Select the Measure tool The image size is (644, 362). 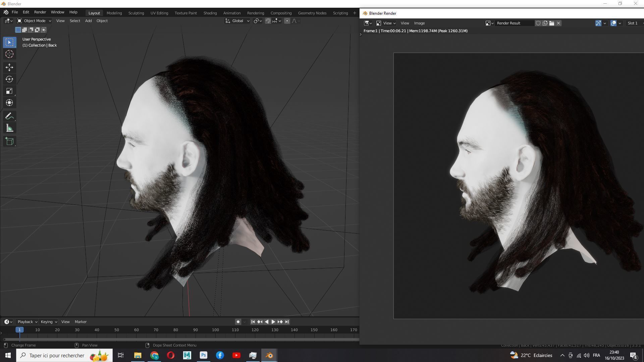(9, 128)
